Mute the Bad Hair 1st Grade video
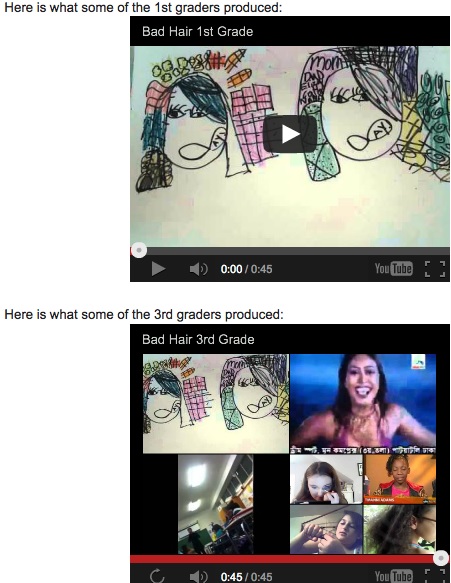The height and width of the screenshot is (583, 451). coord(199,269)
